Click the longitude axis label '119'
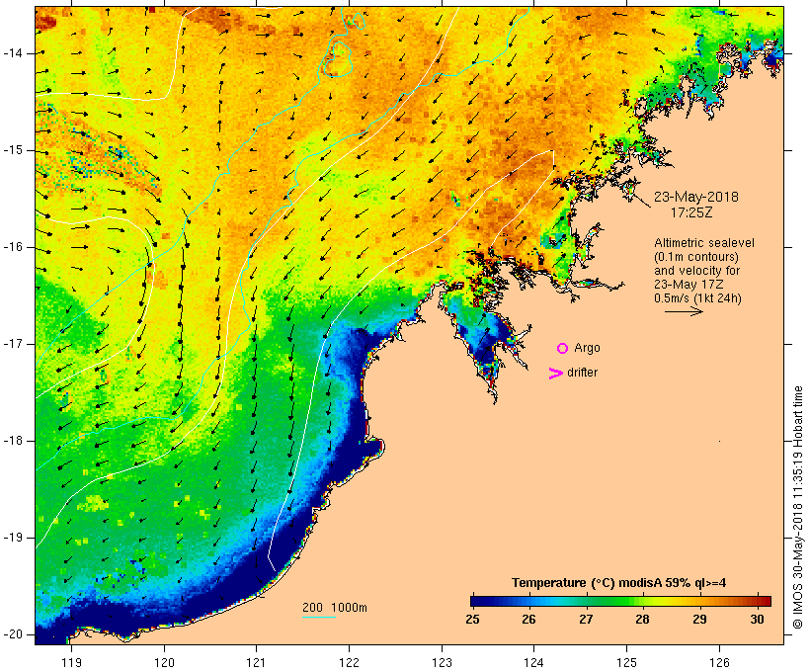Screen dimensions: 810x672 (x=71, y=663)
